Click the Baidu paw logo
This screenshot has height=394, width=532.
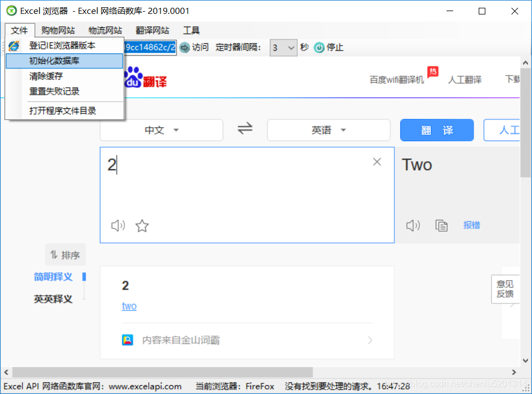click(133, 77)
